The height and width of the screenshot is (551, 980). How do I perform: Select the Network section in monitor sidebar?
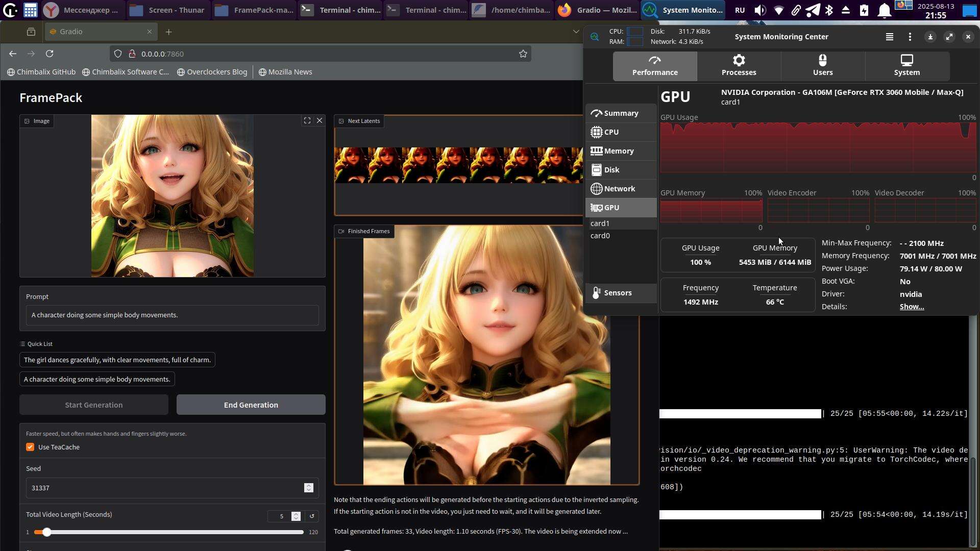(x=620, y=189)
